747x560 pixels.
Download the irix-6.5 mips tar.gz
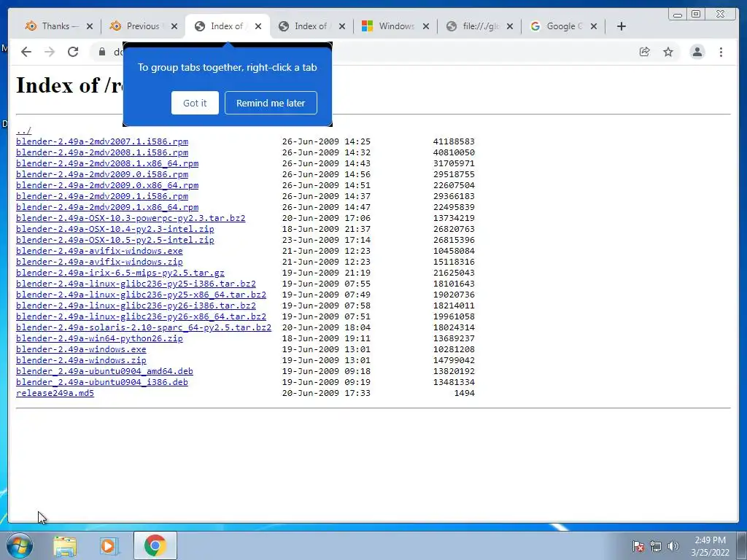tap(120, 273)
